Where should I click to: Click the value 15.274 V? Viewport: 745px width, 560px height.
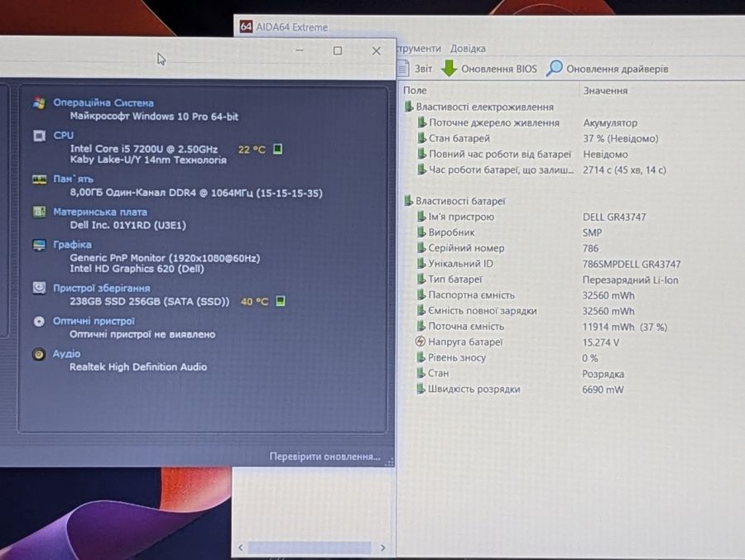pos(601,342)
